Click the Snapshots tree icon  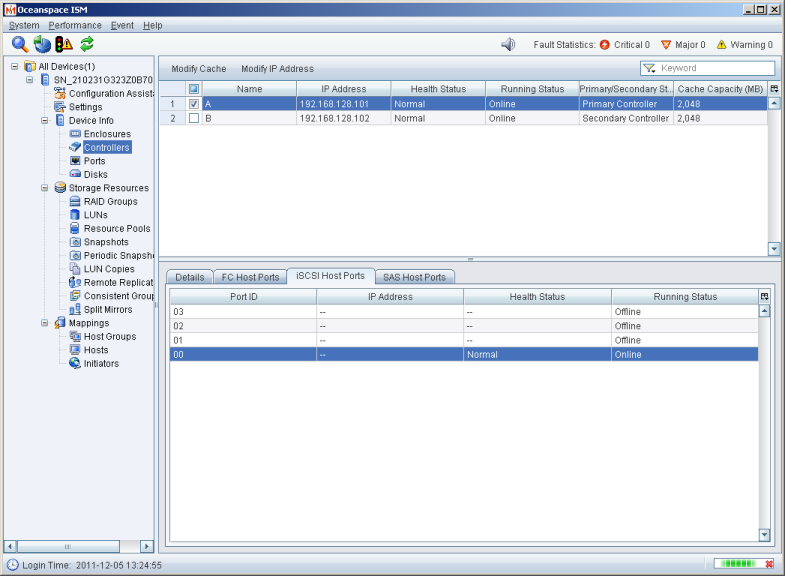[75, 242]
